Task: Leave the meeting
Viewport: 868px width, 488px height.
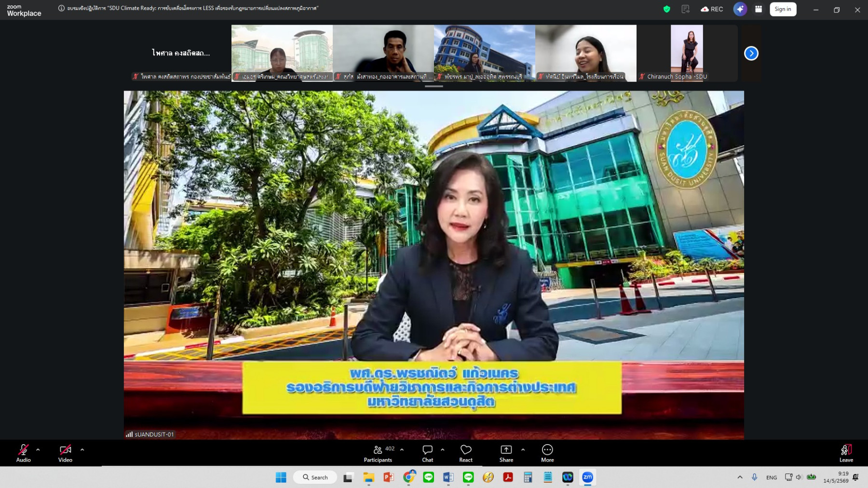Action: pos(846,453)
